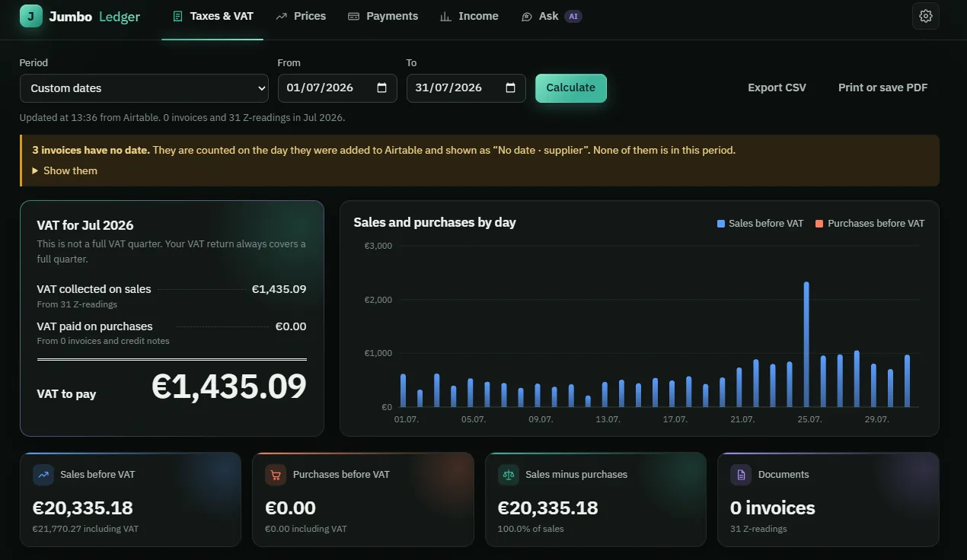Switch to the Taxes & VAT tab
This screenshot has height=560, width=967.
tap(212, 16)
